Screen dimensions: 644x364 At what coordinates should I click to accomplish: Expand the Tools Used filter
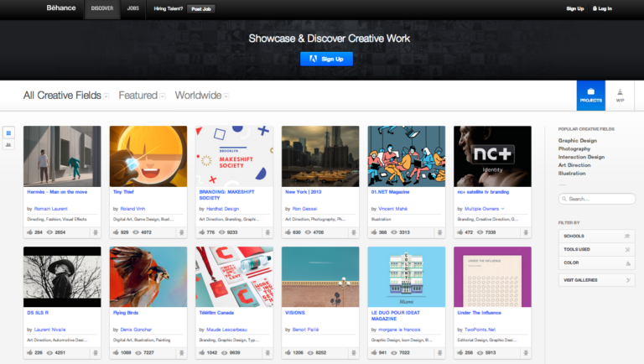[597, 249]
